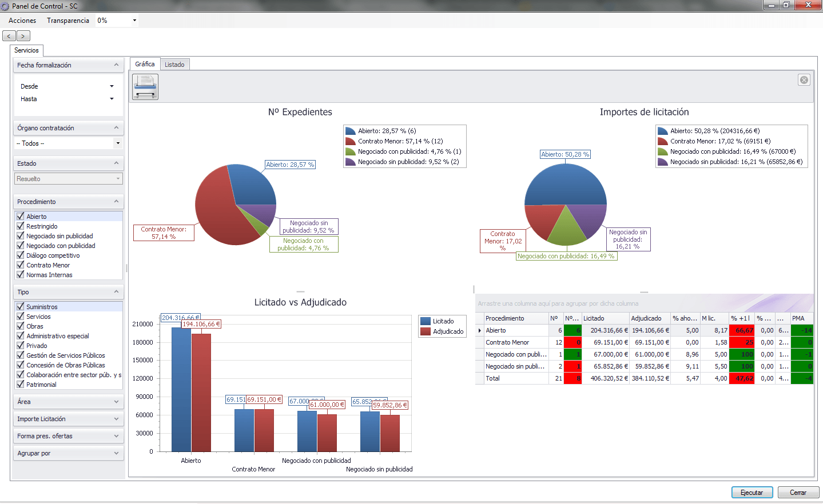
Task: Click the blue Abierto legend swatch in Nº Expedientes
Action: click(x=351, y=131)
